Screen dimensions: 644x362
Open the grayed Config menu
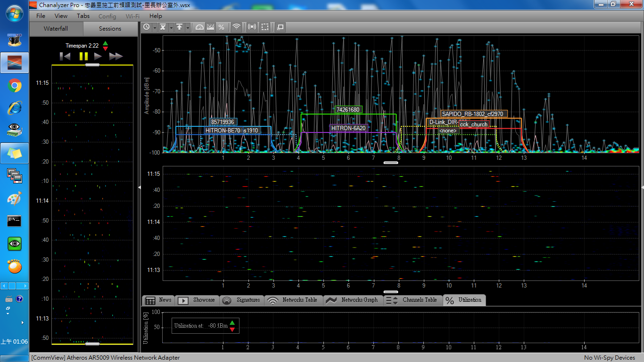[107, 16]
